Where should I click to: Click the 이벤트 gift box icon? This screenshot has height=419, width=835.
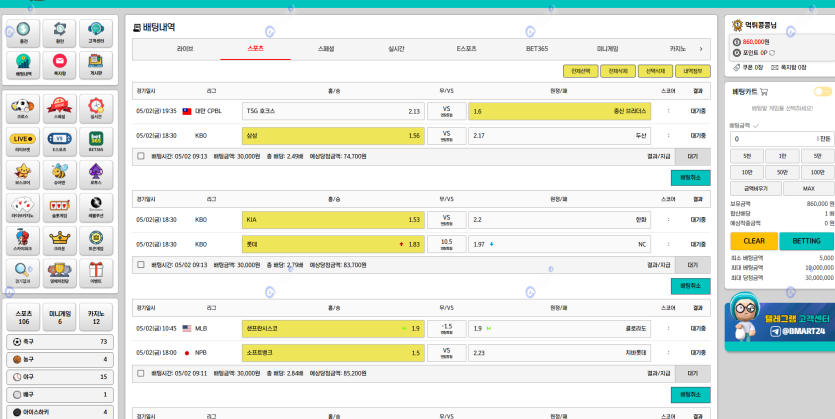coord(96,270)
